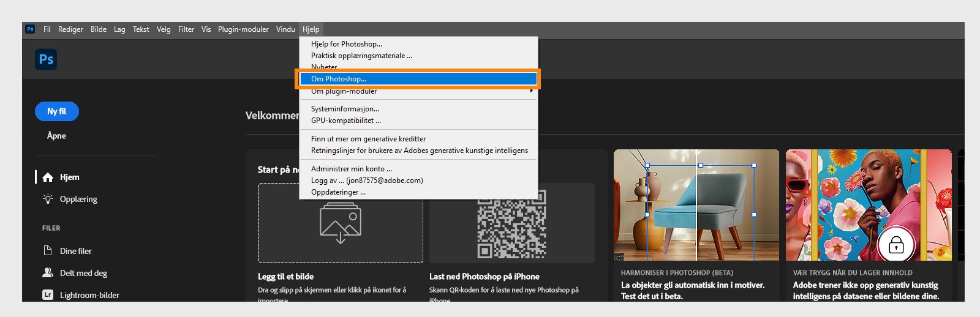This screenshot has width=980, height=317.
Task: Click the Ny fil button
Action: click(x=57, y=111)
